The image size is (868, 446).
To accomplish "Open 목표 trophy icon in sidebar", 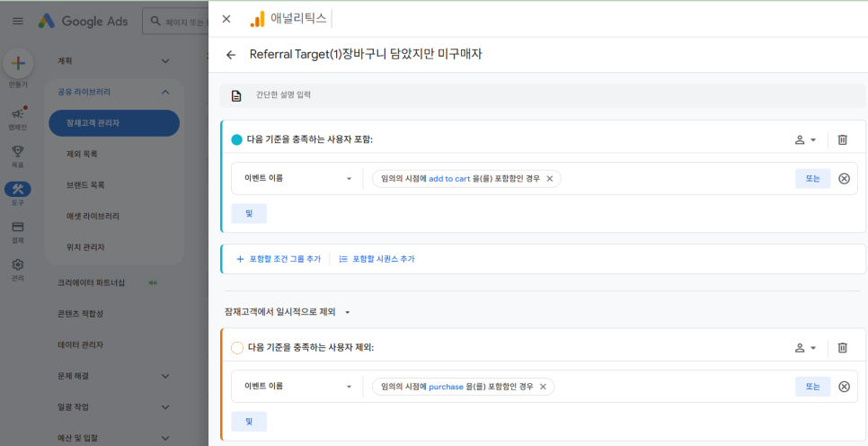I will [18, 151].
